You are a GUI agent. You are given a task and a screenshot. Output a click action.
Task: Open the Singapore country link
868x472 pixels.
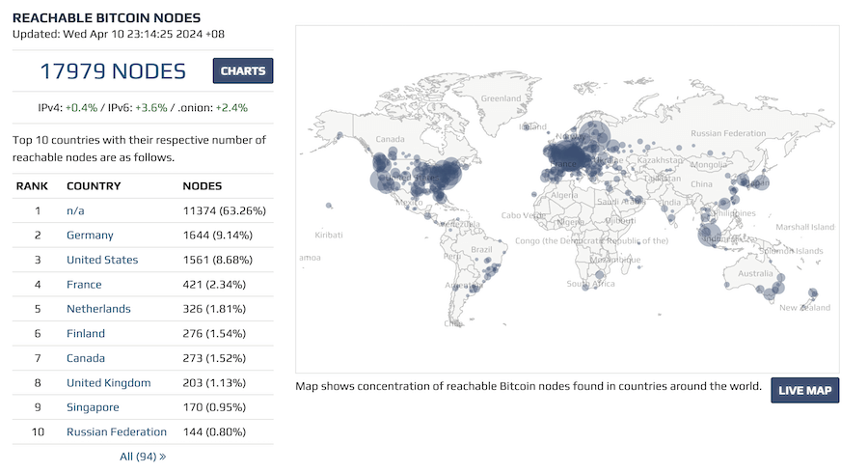coord(93,407)
